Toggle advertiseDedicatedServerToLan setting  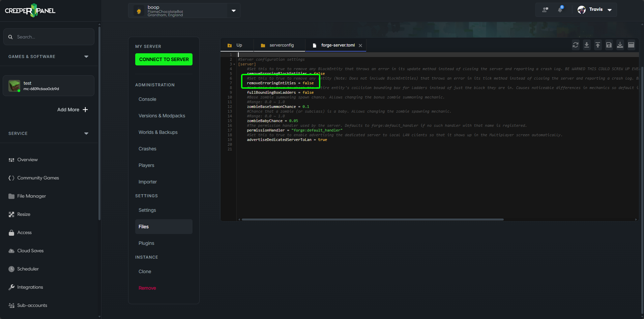click(x=323, y=139)
